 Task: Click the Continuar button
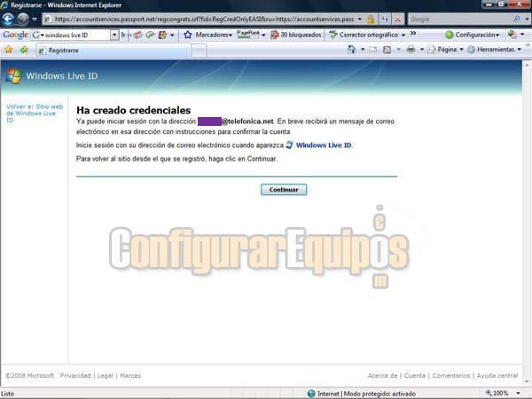click(284, 190)
